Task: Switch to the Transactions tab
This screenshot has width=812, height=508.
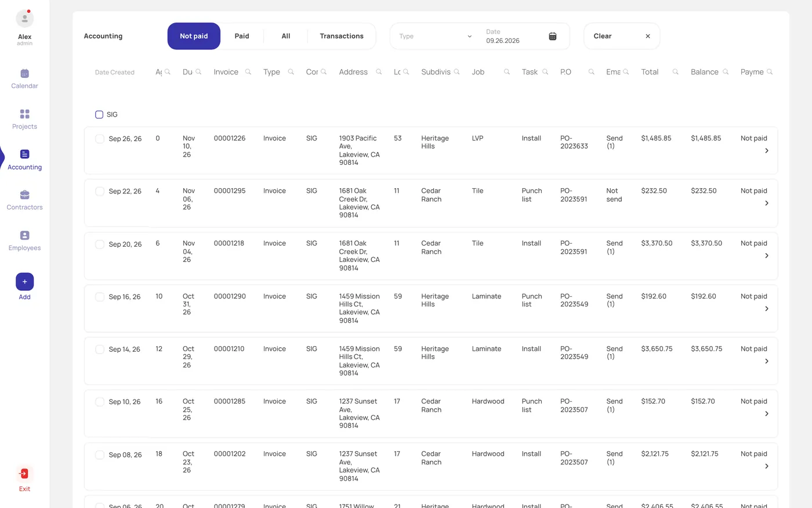Action: [x=342, y=36]
